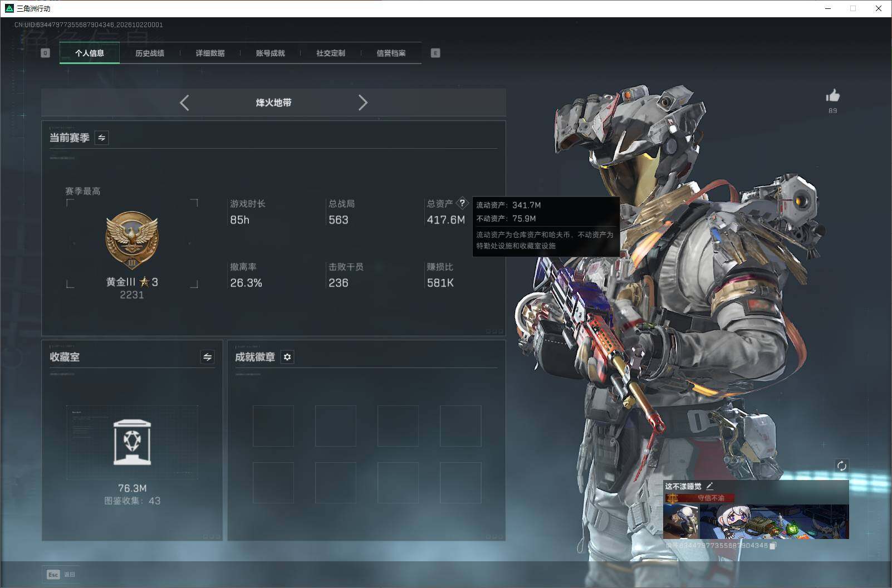Click the E key tab-switch icon
892x588 pixels.
coord(435,53)
